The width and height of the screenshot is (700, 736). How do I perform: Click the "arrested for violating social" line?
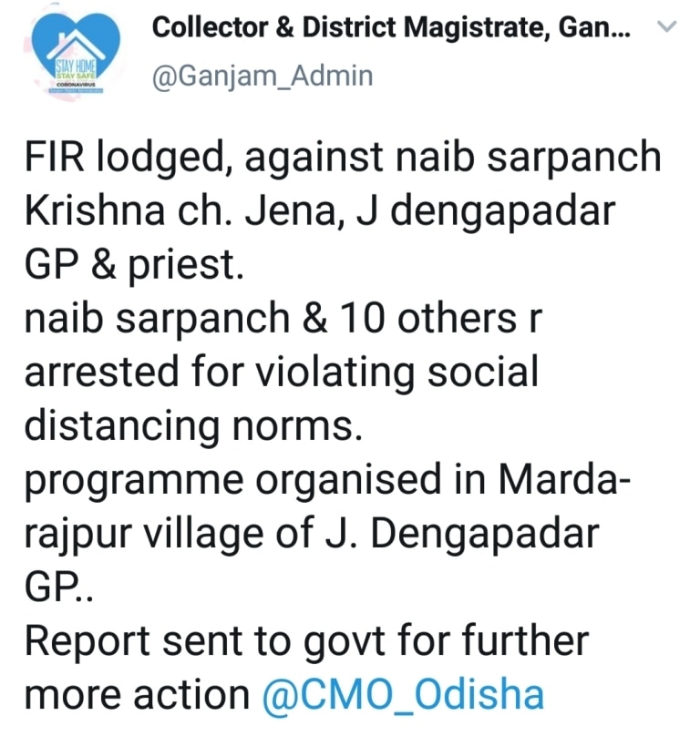[x=281, y=373]
